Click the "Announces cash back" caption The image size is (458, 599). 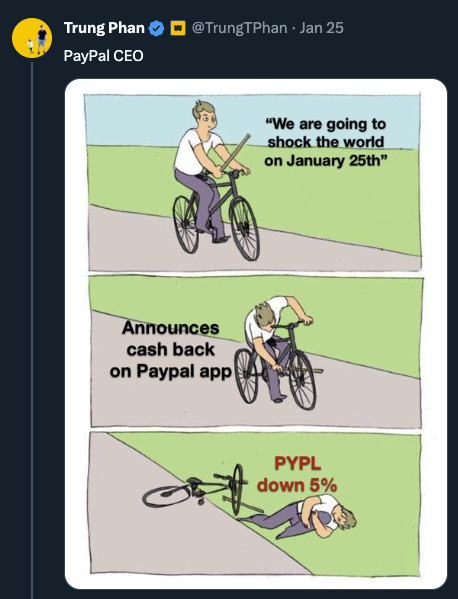pos(170,349)
